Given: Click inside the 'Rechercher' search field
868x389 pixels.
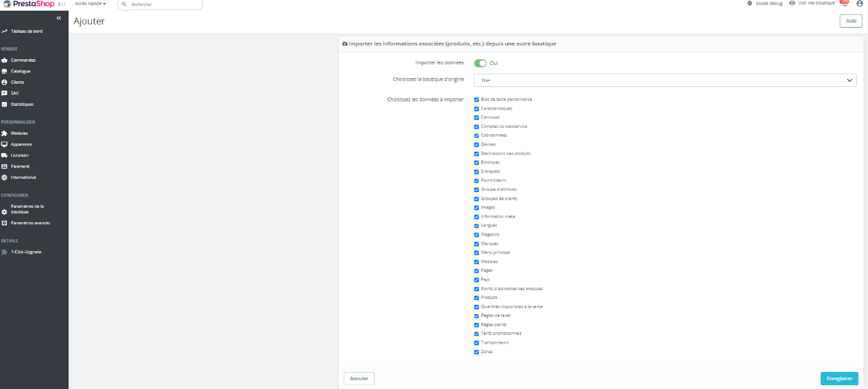Looking at the screenshot, I should click(157, 4).
